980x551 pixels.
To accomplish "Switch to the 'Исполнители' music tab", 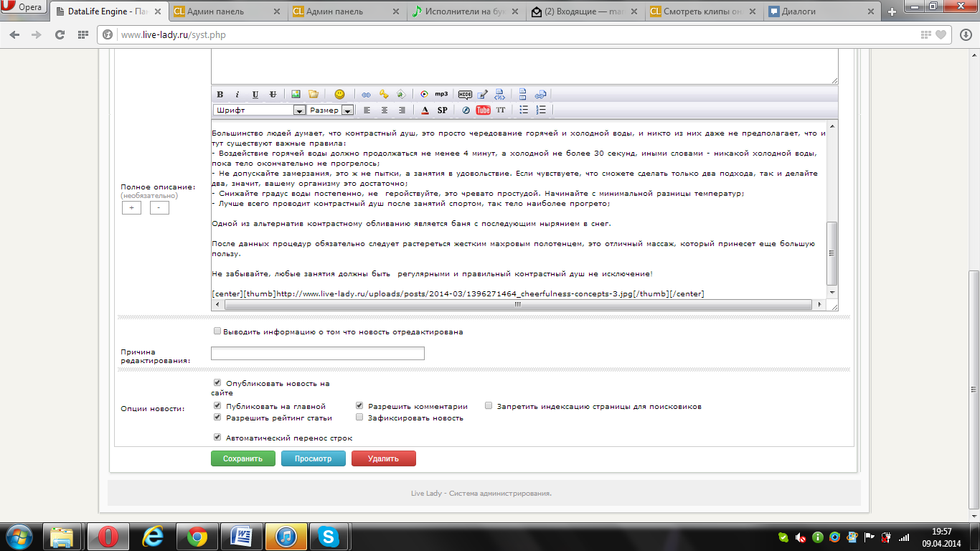I will pyautogui.click(x=467, y=11).
